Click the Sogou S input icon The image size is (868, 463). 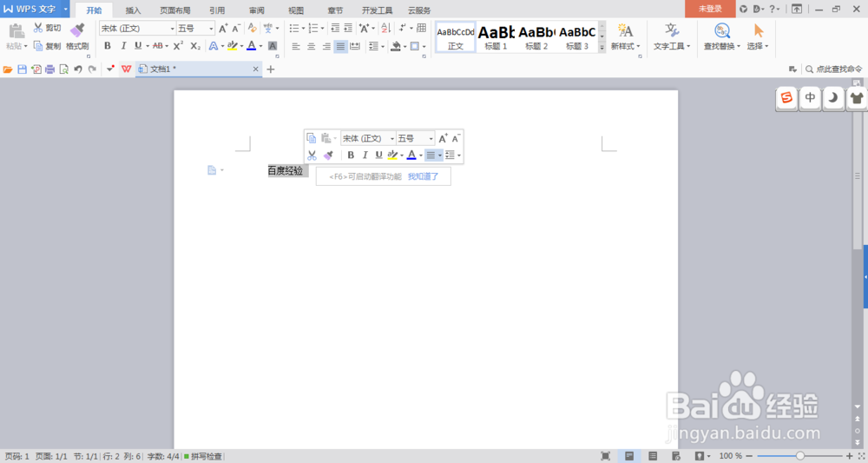(x=786, y=98)
